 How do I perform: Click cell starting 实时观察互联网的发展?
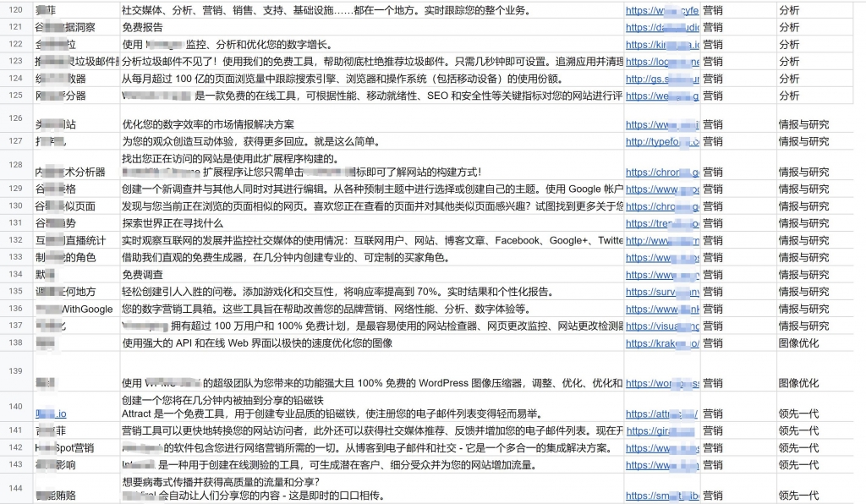tap(372, 241)
